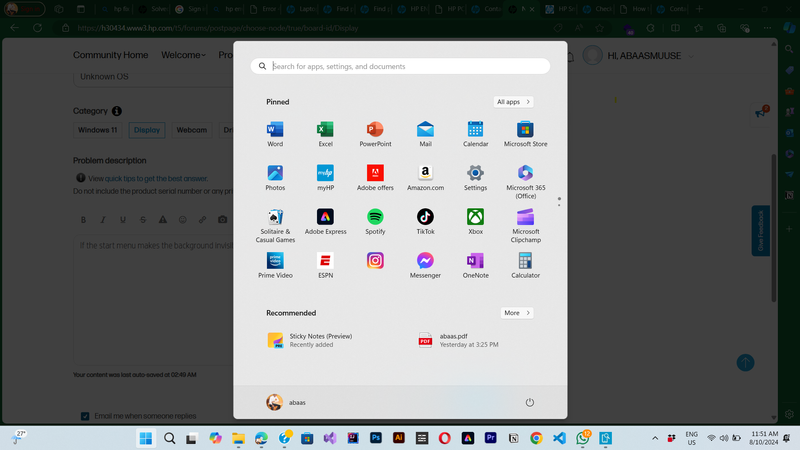The height and width of the screenshot is (450, 800).
Task: Open Illustrator from taskbar
Action: click(399, 438)
